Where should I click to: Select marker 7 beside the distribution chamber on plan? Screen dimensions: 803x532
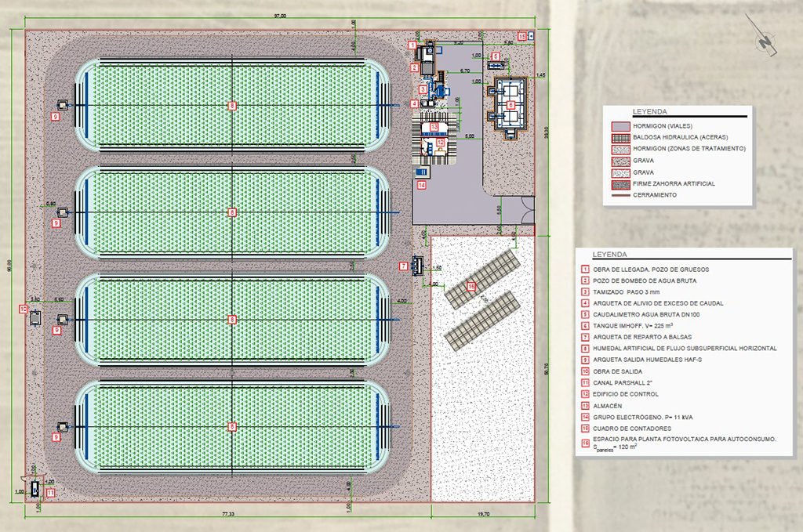tap(403, 266)
